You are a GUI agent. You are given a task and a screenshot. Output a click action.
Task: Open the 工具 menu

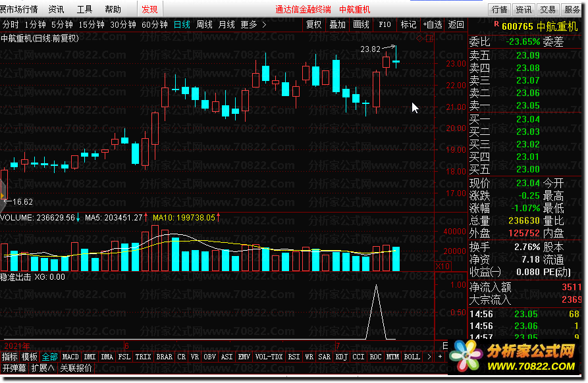pyautogui.click(x=84, y=9)
